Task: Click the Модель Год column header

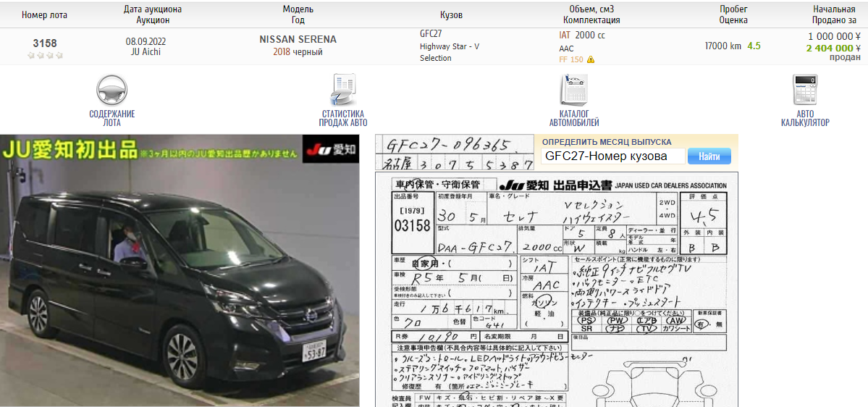Action: (298, 15)
